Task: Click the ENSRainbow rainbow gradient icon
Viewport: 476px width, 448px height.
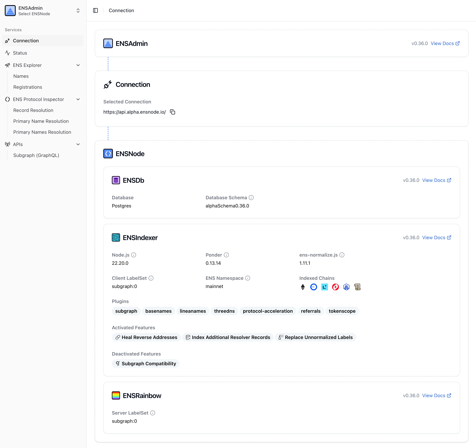Action: (x=116, y=395)
